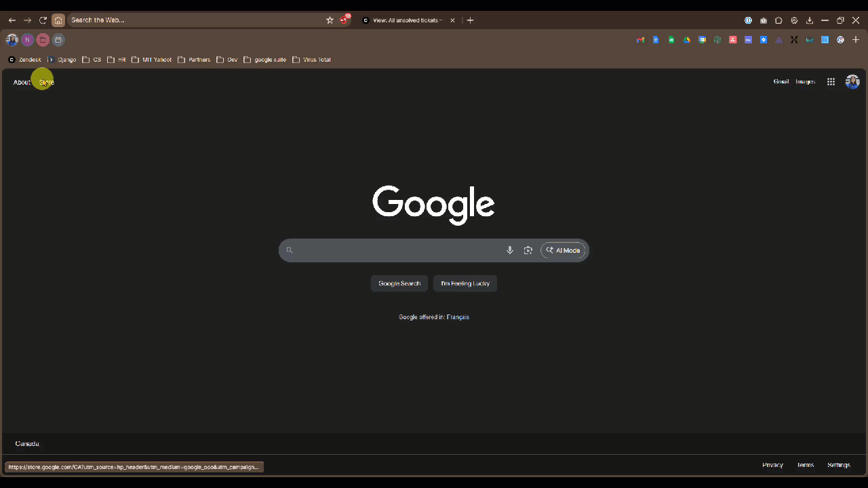Open the purple markdown web panel icon

tap(748, 40)
